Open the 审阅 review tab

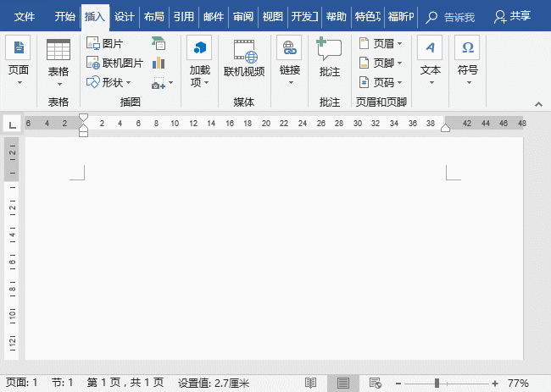(x=242, y=16)
